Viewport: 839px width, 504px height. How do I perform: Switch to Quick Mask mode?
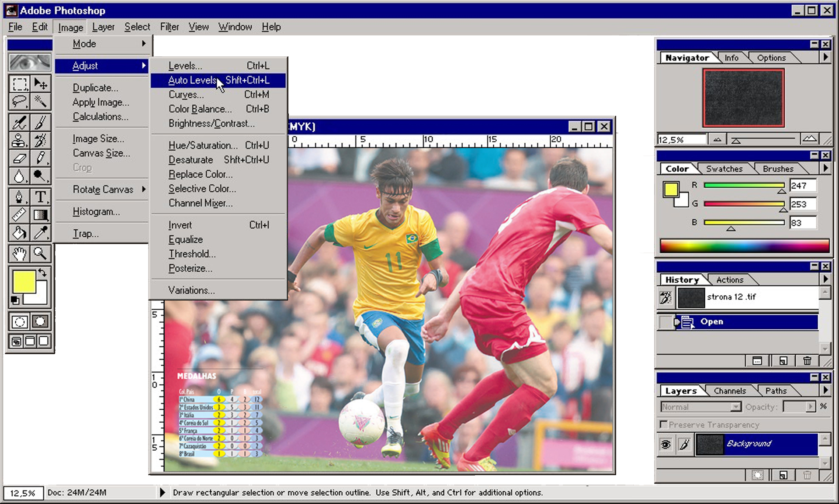point(40,322)
